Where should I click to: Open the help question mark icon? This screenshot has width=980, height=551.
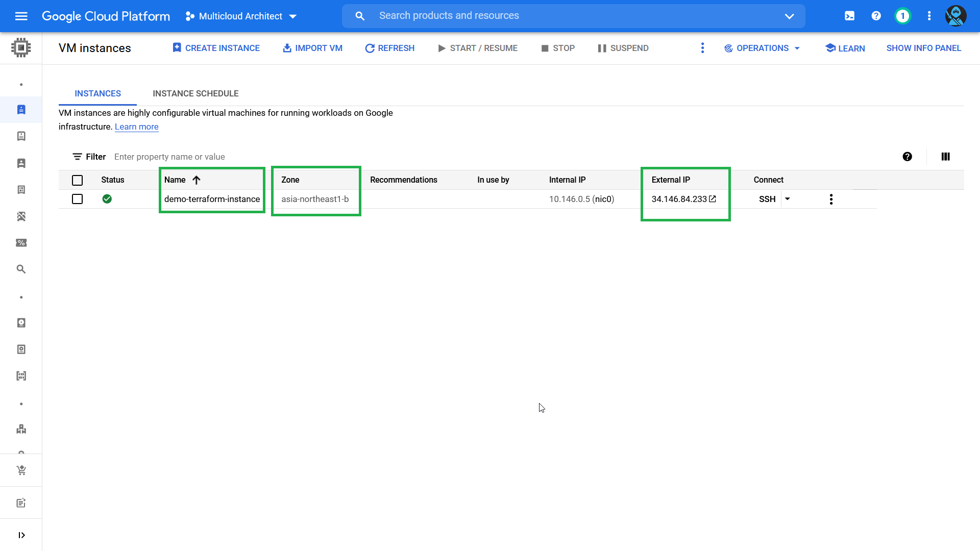pos(876,16)
